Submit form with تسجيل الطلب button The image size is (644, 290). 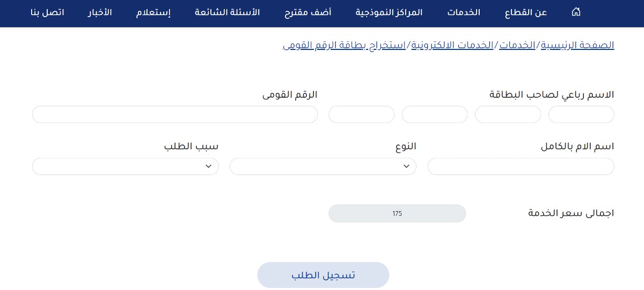(x=323, y=275)
